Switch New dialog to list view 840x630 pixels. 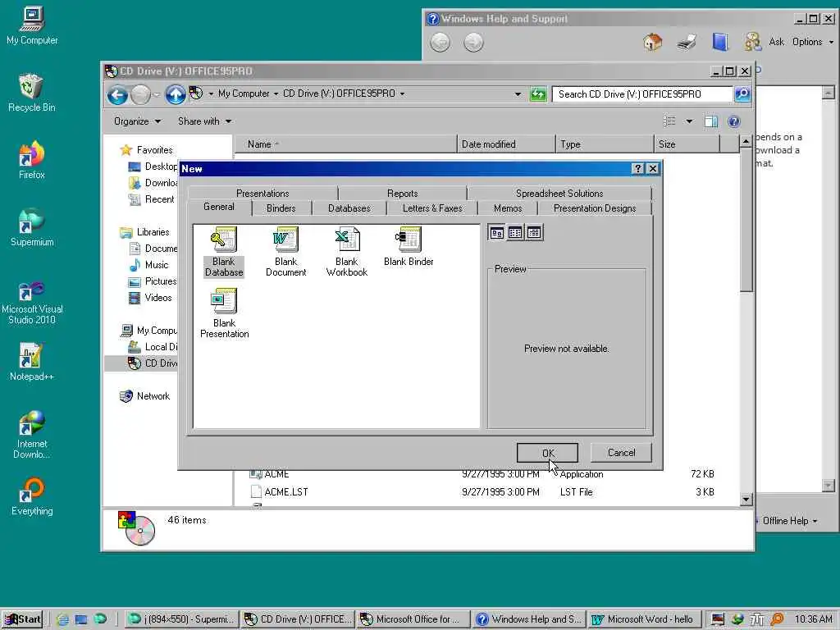515,232
